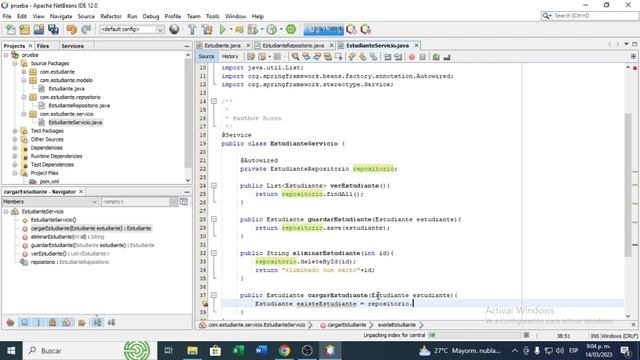Toggle Sort by Name in Navigator
The height and width of the screenshot is (360, 640).
97,322
